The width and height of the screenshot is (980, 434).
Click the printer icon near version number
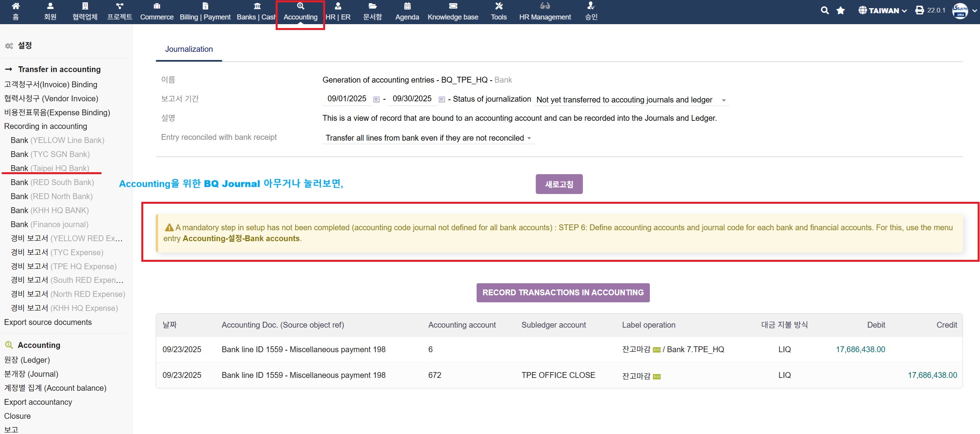[x=919, y=11]
